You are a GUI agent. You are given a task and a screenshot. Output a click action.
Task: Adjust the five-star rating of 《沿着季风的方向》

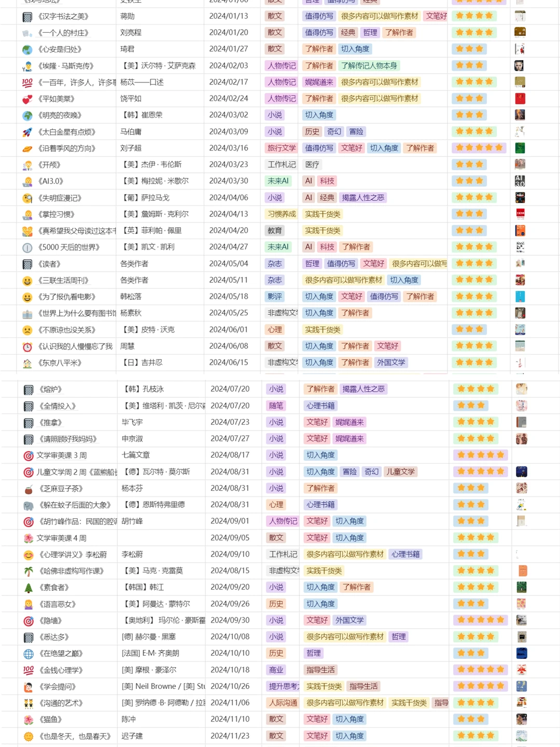[x=479, y=148]
